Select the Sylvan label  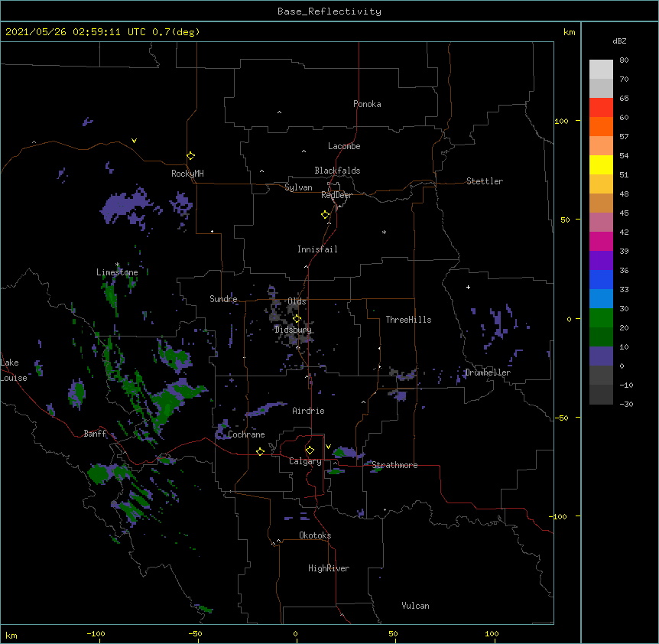(x=298, y=187)
